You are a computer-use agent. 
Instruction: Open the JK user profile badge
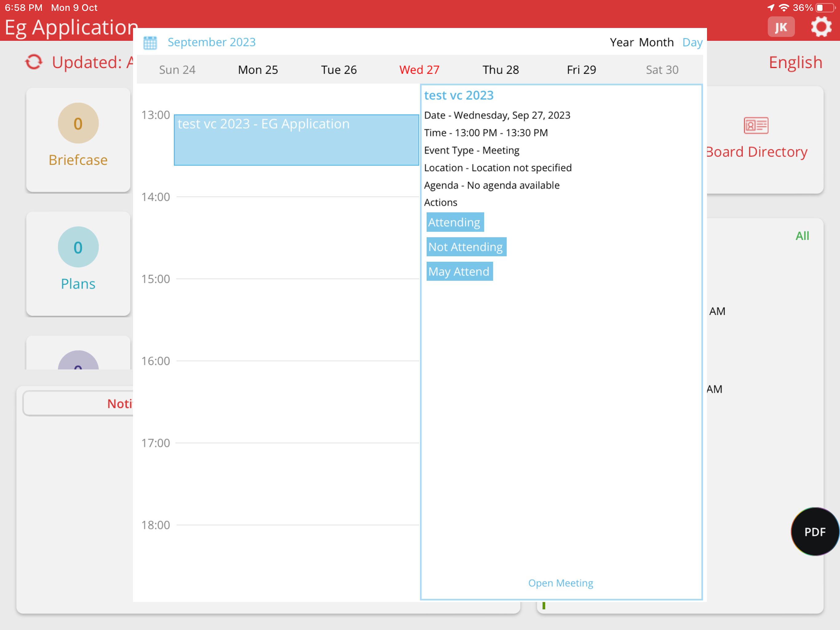point(781,27)
